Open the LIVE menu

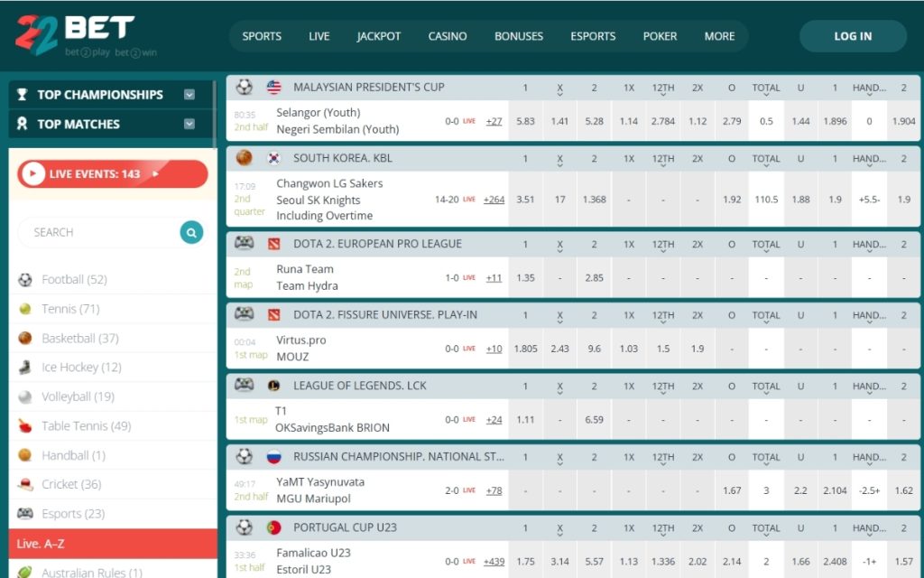pyautogui.click(x=319, y=36)
